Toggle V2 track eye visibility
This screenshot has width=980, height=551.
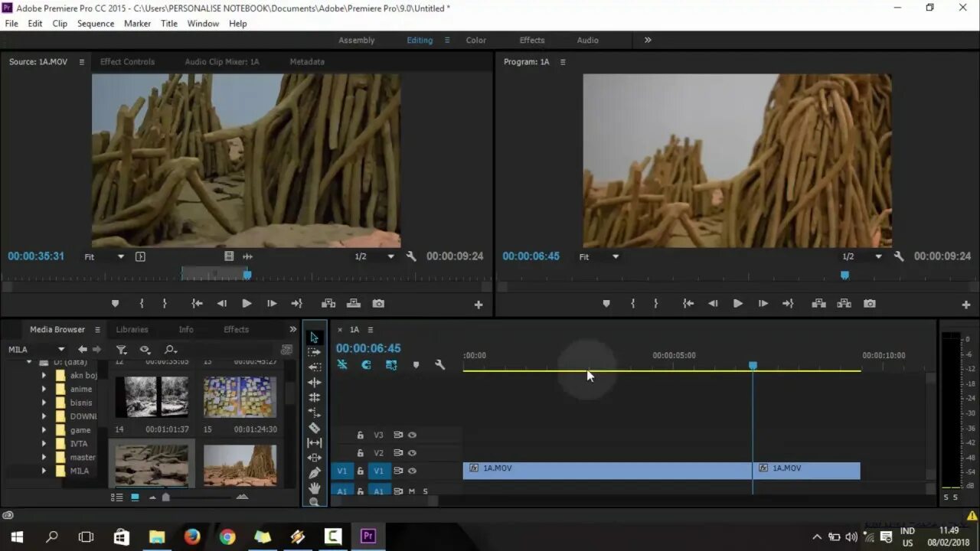click(412, 453)
